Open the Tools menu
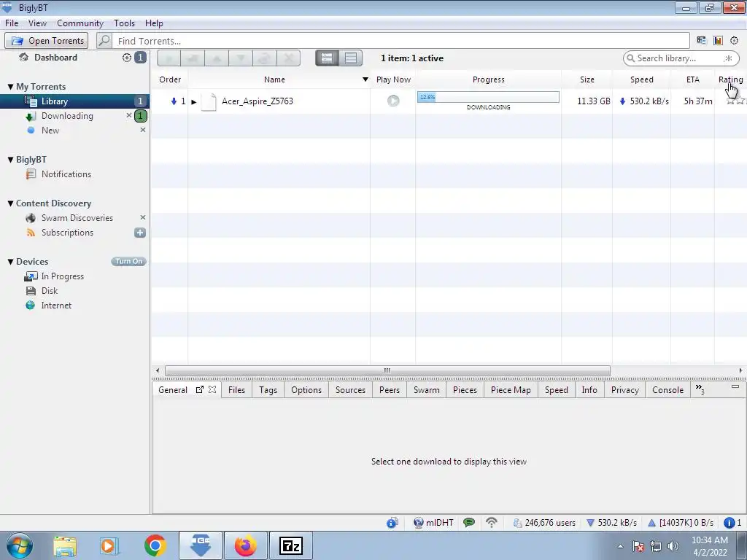Viewport: 747px width, 560px height. click(124, 23)
